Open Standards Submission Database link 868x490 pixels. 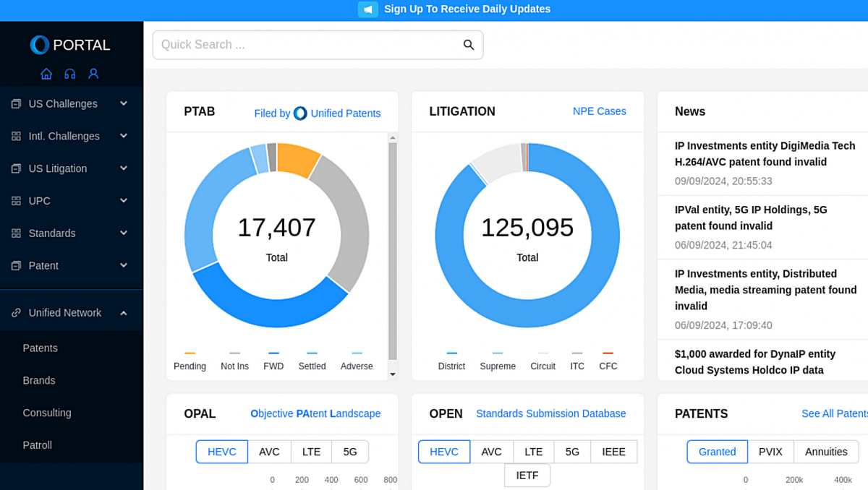(x=551, y=414)
